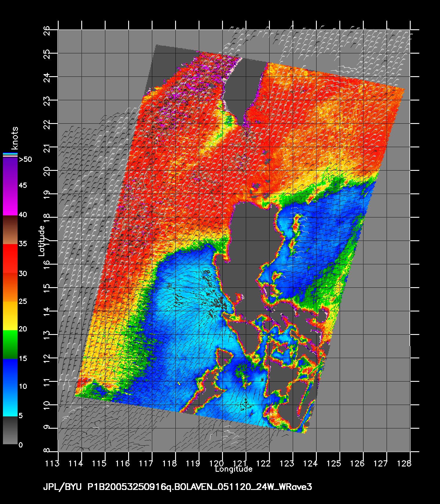The width and height of the screenshot is (440, 504).
Task: Select the latitude axis label '22'
Action: (47, 124)
